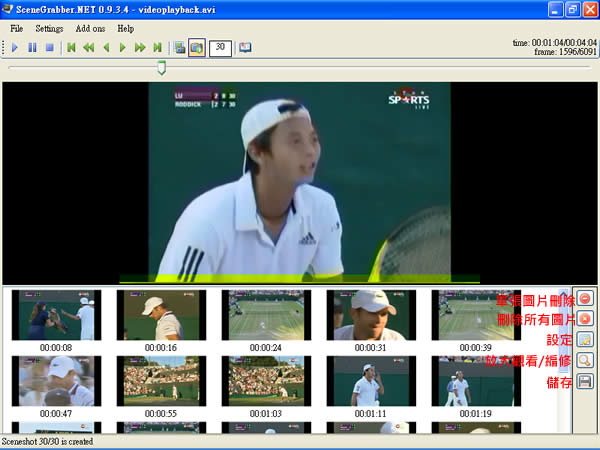Jump to the first frame of the video
This screenshot has height=450, width=600.
(71, 47)
